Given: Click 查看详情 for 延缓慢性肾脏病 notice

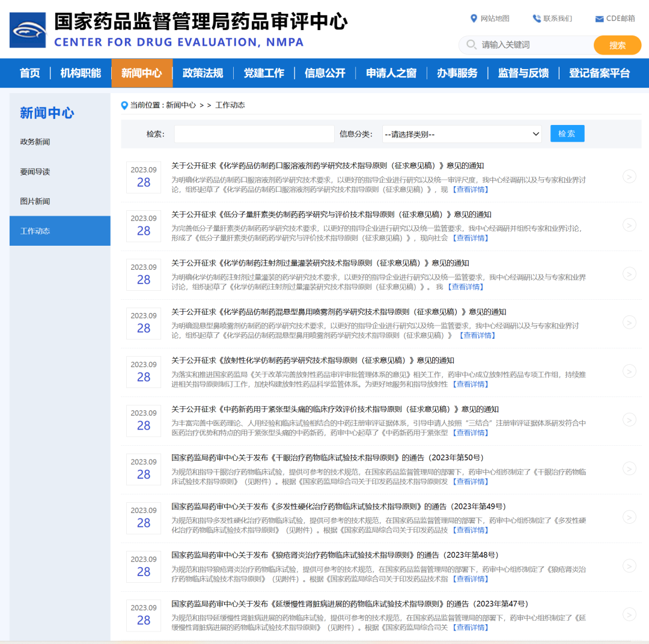Looking at the screenshot, I should 470,627.
